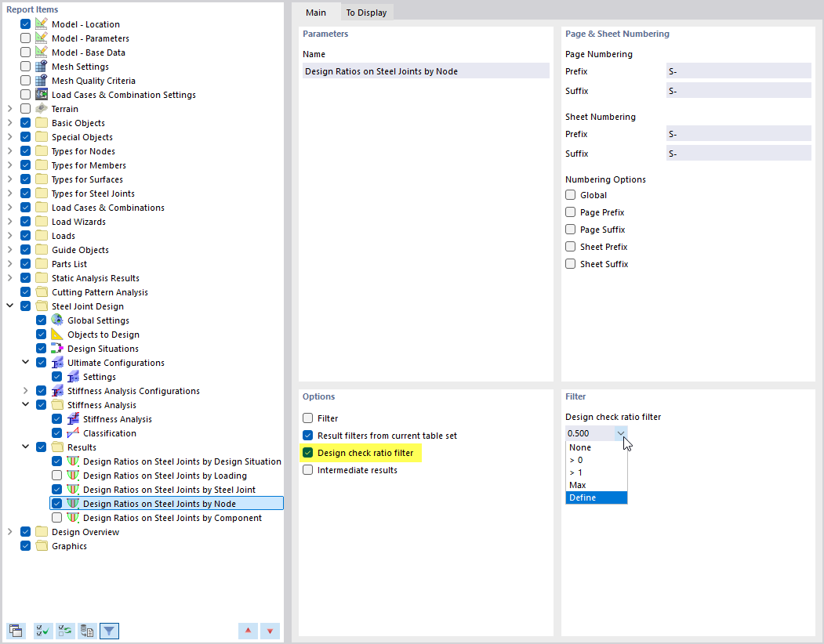Open the Global Settings item in Steel Joint Design

pos(57,320)
